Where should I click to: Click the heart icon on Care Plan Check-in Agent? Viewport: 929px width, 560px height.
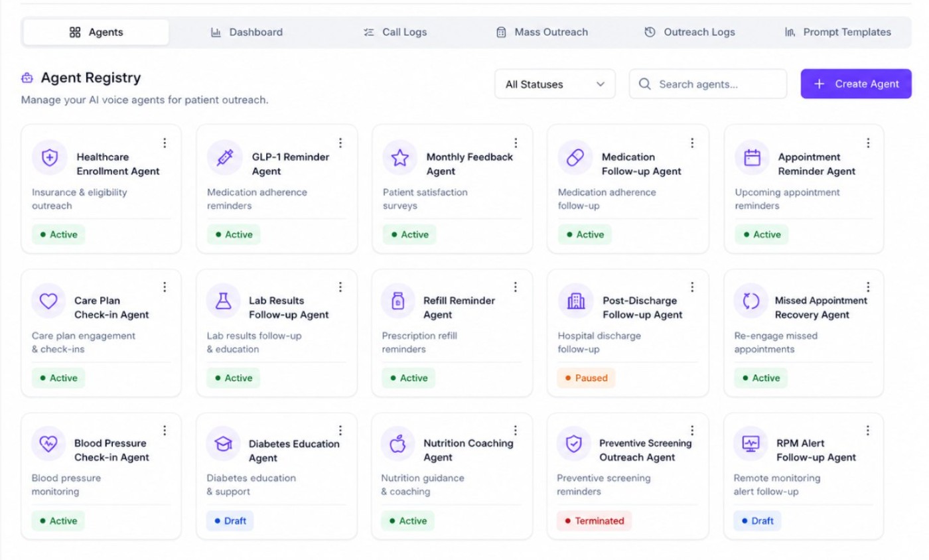click(x=48, y=301)
